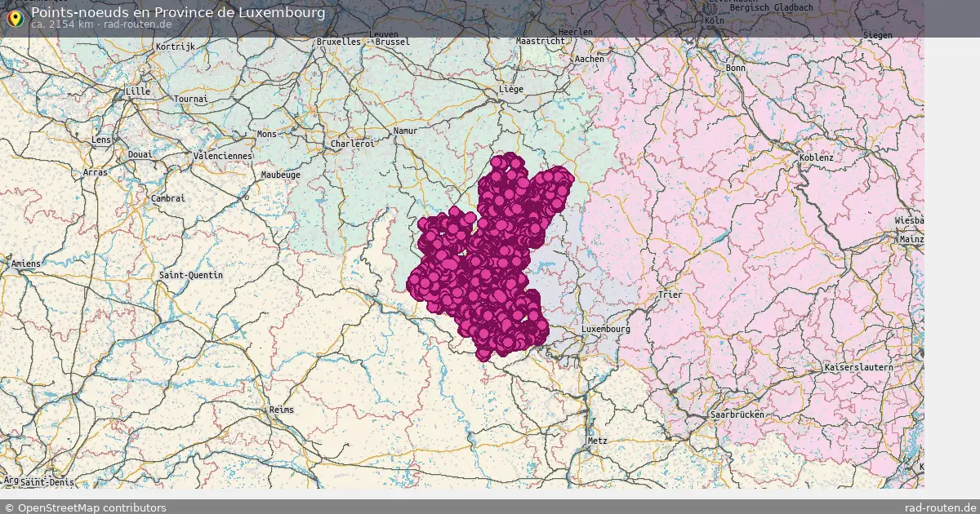This screenshot has width=980, height=514.
Task: Click the Amiens city label
Action: [25, 264]
